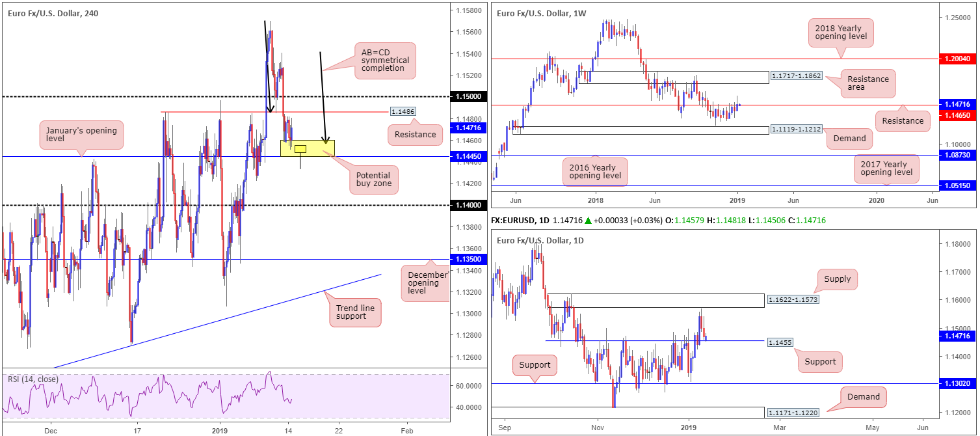The height and width of the screenshot is (436, 980).
Task: Select the "January's opening level" callout
Action: point(81,135)
